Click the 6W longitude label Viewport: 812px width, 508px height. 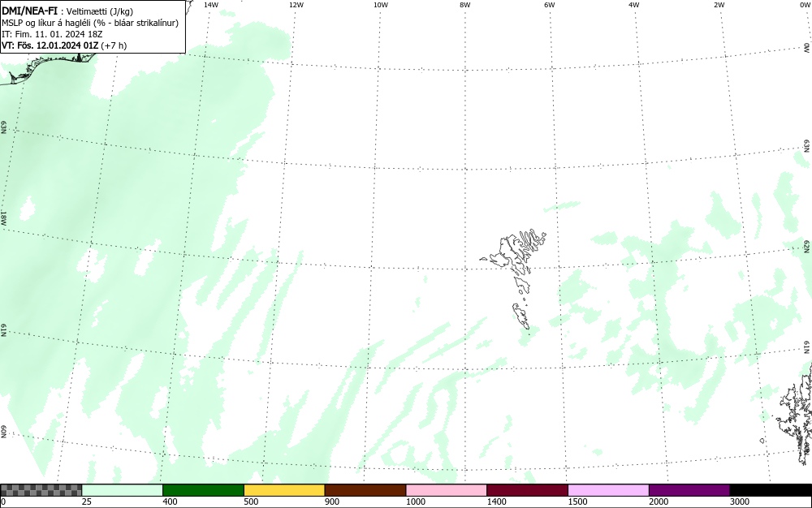550,5
